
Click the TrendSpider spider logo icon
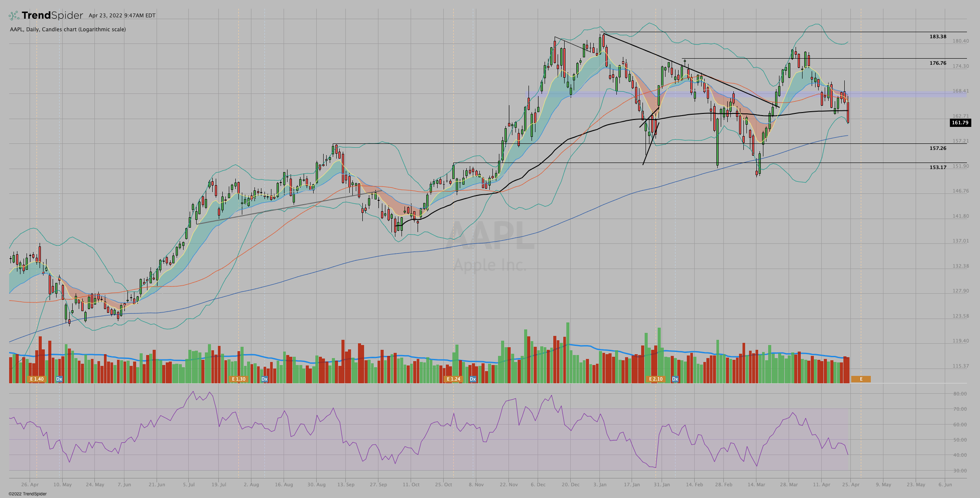tap(14, 16)
